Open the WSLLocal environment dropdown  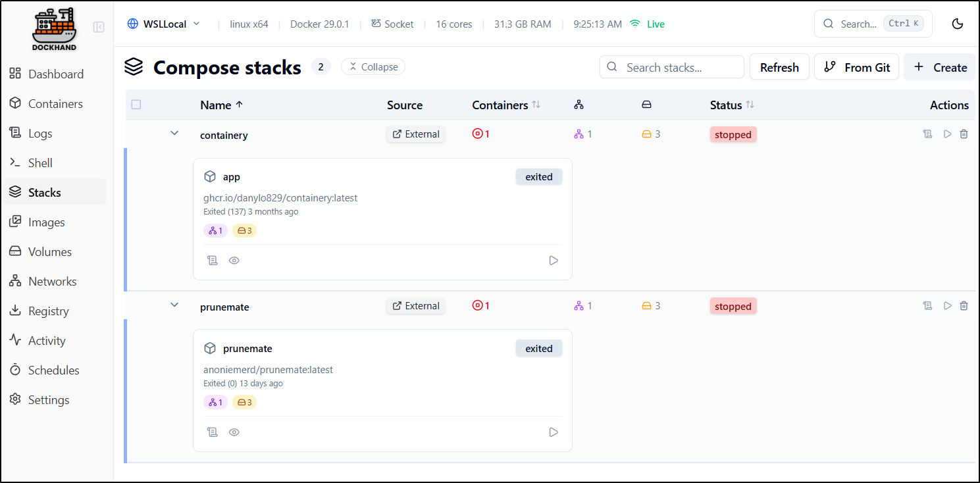click(x=164, y=24)
